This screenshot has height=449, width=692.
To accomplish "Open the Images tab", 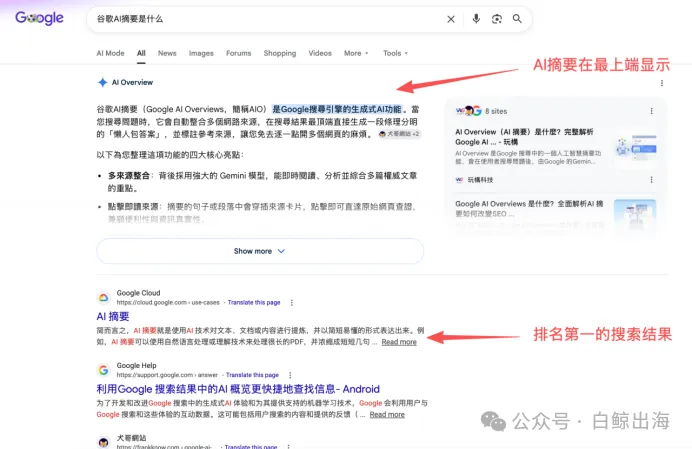I will point(201,53).
